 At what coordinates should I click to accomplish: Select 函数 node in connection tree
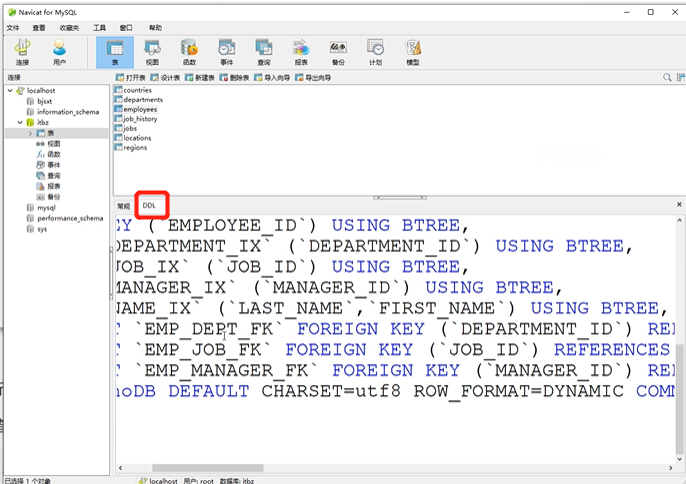53,154
